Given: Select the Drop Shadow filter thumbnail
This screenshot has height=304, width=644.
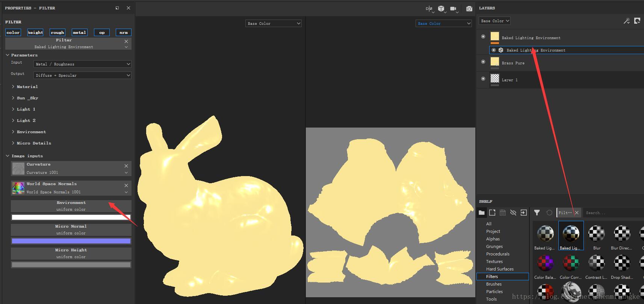Looking at the screenshot, I should 622,266.
